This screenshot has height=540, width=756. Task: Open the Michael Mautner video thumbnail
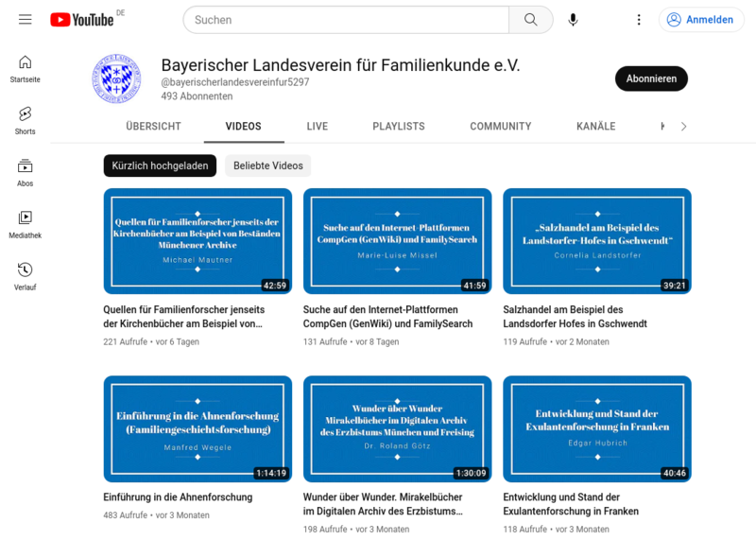point(198,241)
